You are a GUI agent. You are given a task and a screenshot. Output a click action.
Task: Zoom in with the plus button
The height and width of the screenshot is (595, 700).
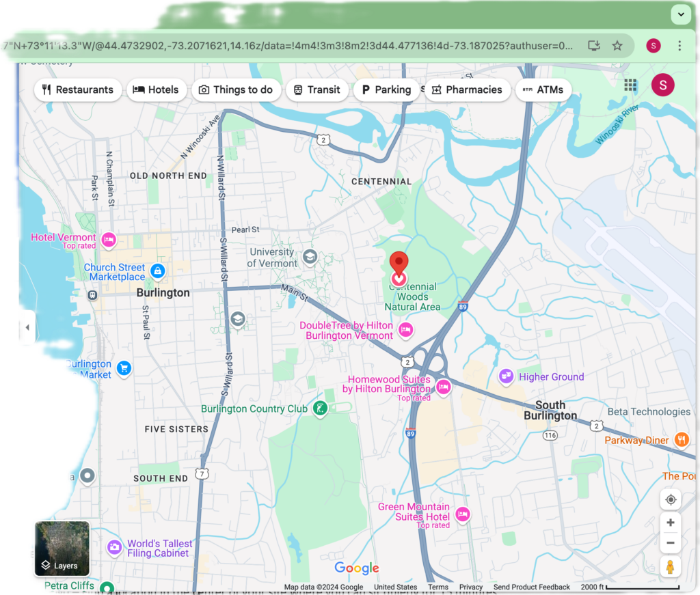(671, 523)
